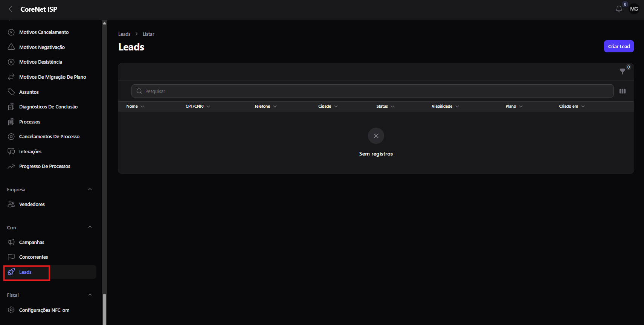644x325 pixels.
Task: Click the Interações chat bubble icon
Action: [x=11, y=151]
